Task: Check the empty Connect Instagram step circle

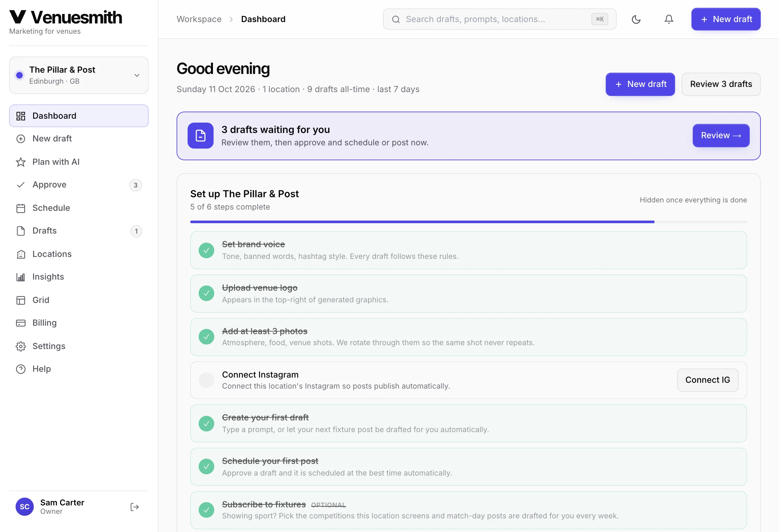Action: click(x=206, y=380)
